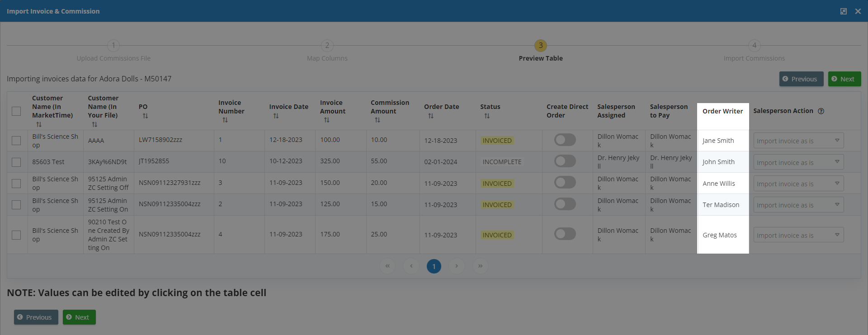Sort by Order Date sort icon
This screenshot has width=868, height=335.
click(431, 116)
